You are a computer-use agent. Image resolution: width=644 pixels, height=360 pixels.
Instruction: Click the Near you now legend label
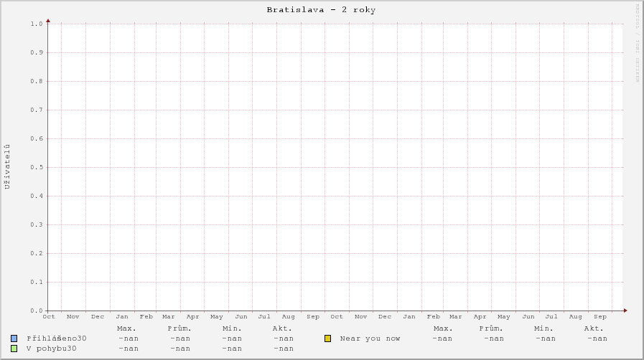pos(370,338)
